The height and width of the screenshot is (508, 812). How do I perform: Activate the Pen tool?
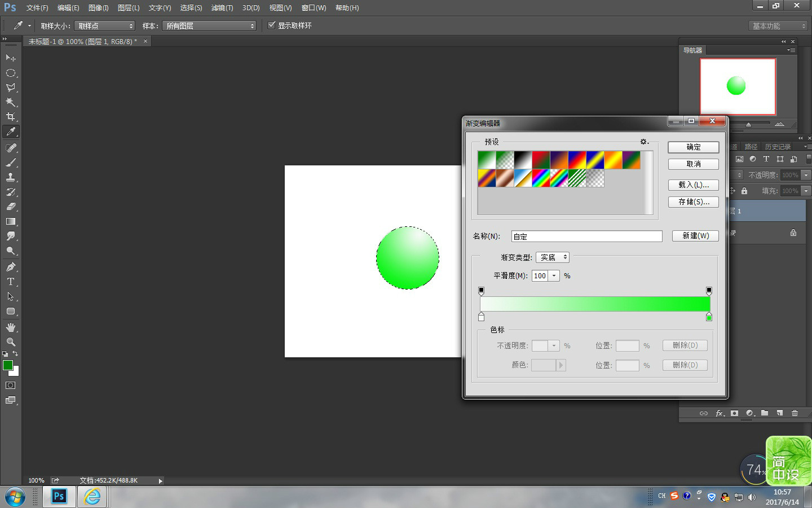coord(10,267)
